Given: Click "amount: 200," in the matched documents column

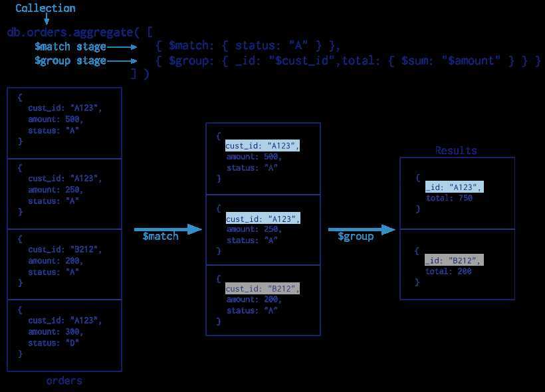Looking at the screenshot, I should tap(254, 299).
